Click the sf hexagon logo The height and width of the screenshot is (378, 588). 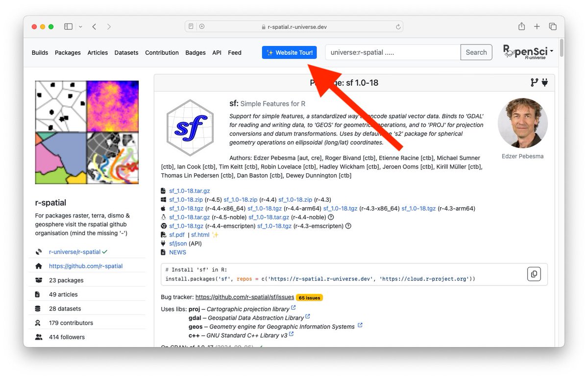click(190, 127)
